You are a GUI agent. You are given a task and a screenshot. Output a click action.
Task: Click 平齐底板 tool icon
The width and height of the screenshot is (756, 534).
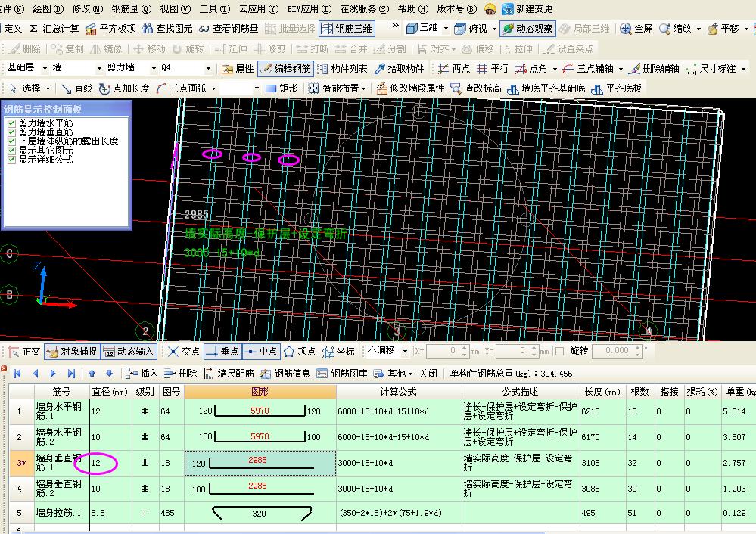tap(596, 88)
